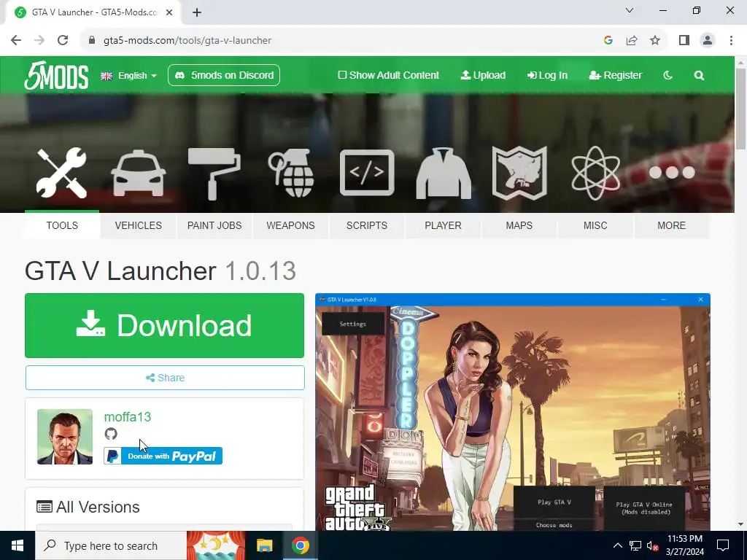Click the browser back arrow

click(16, 41)
